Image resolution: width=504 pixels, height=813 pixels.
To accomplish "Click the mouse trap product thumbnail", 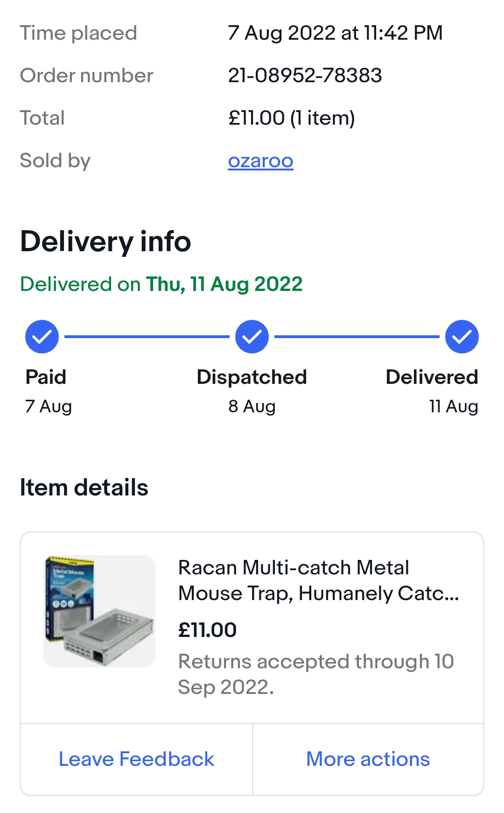I will [x=99, y=611].
